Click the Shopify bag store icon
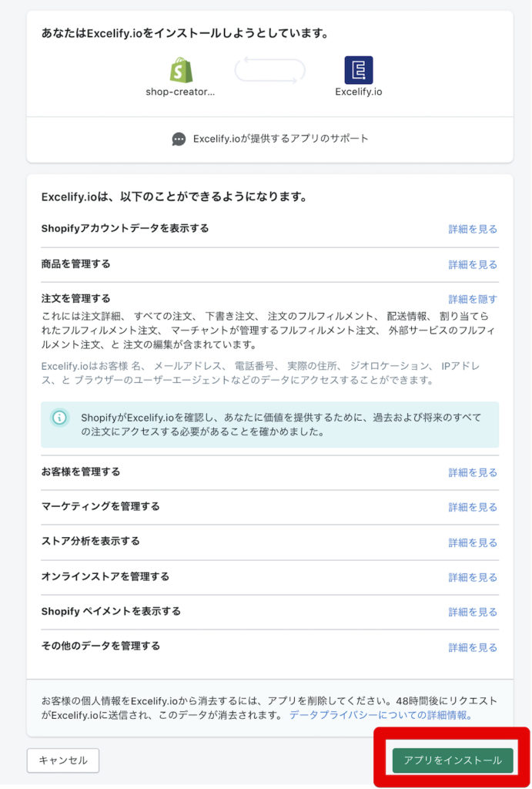Image resolution: width=532 pixels, height=789 pixels. coord(180,70)
